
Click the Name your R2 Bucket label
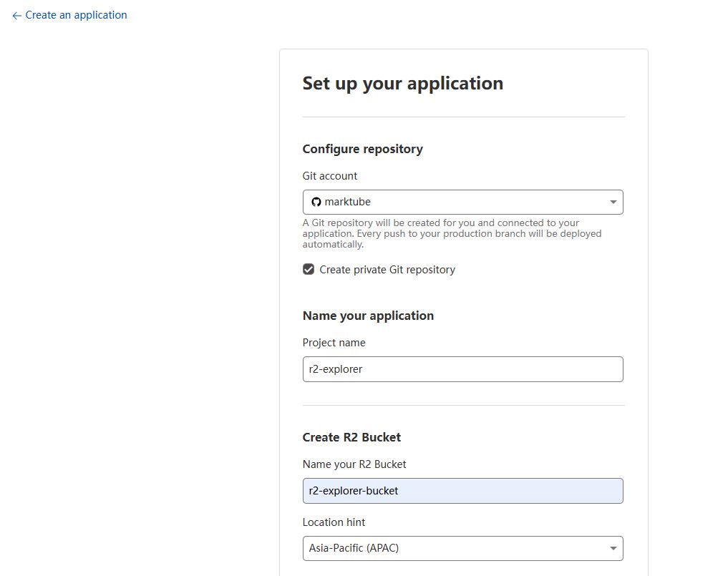point(354,464)
